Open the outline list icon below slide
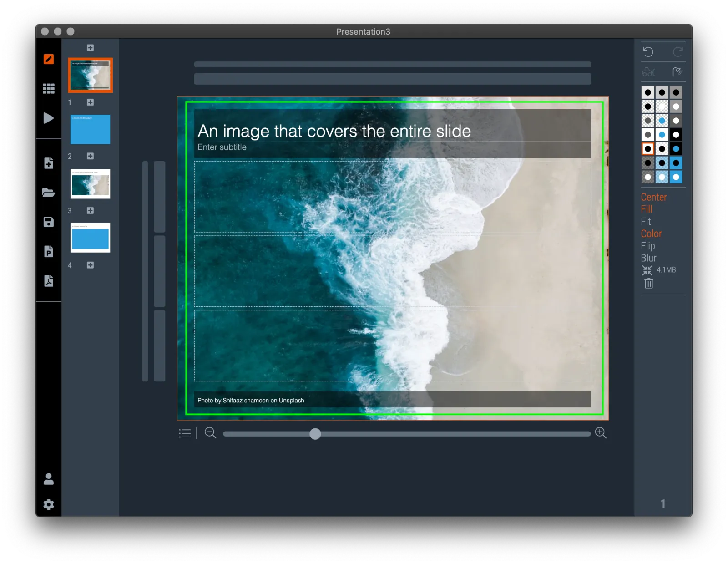Viewport: 728px width, 564px height. (185, 433)
